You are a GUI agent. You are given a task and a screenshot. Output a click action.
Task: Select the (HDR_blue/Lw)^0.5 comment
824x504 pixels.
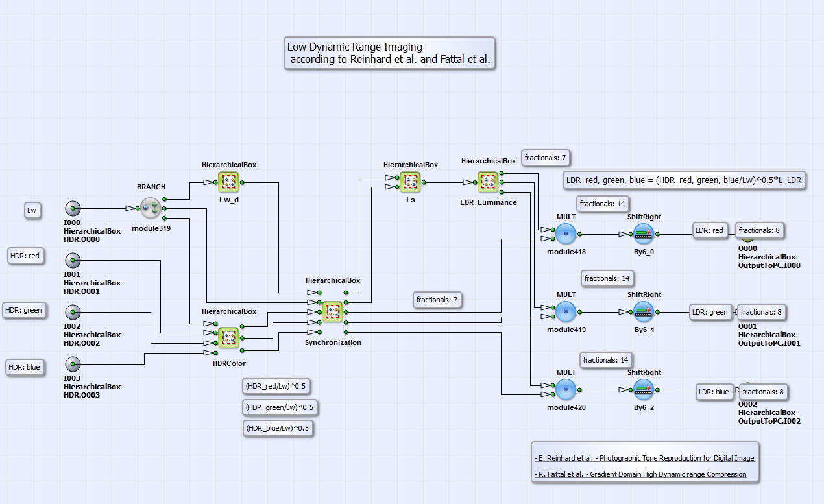click(277, 428)
